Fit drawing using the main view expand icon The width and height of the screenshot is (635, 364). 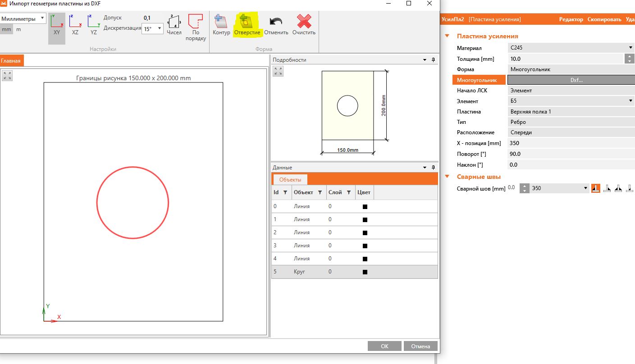point(7,75)
